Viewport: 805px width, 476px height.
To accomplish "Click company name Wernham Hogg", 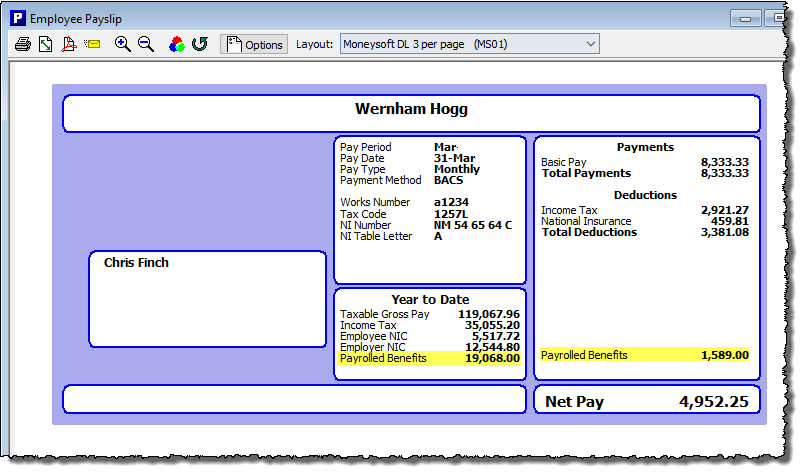I will pos(411,109).
